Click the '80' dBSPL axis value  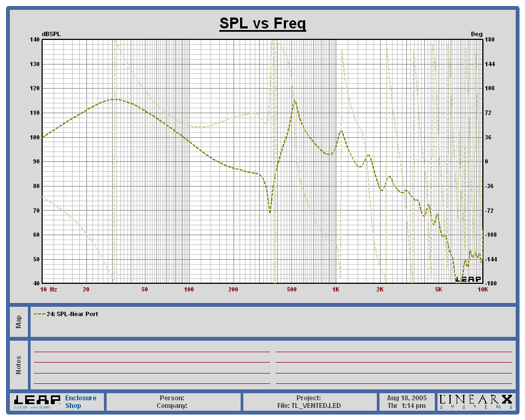pyautogui.click(x=36, y=186)
